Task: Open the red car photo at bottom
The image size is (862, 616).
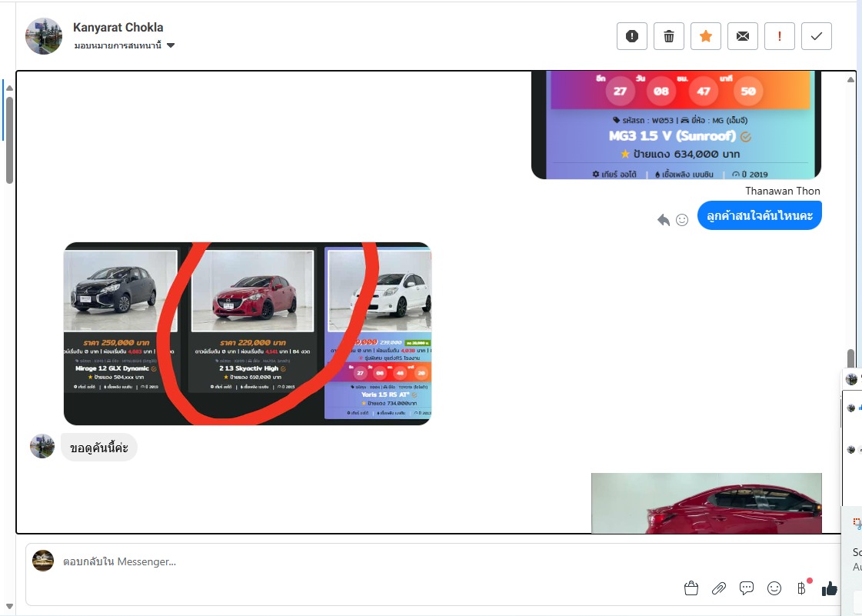Action: [707, 503]
